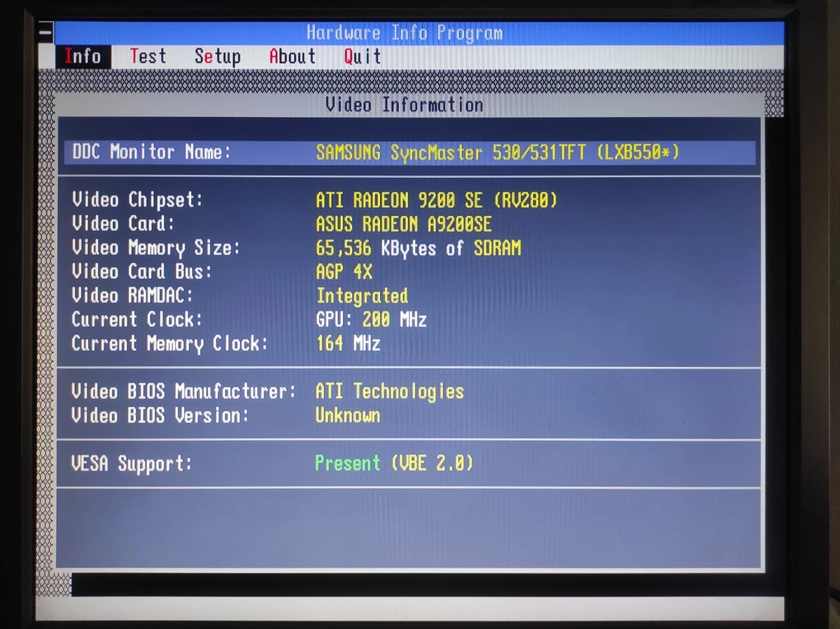Image resolution: width=840 pixels, height=629 pixels.
Task: Click the Current Memory Clock label
Action: pyautogui.click(x=170, y=343)
